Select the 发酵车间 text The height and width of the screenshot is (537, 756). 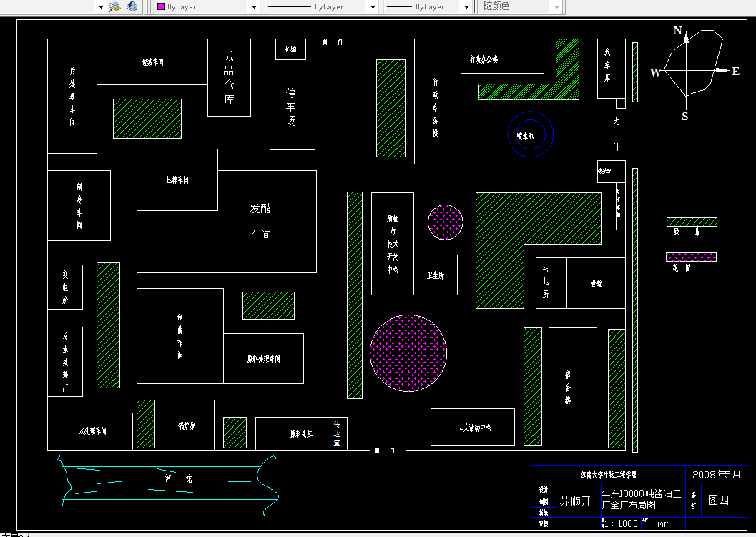(x=260, y=222)
